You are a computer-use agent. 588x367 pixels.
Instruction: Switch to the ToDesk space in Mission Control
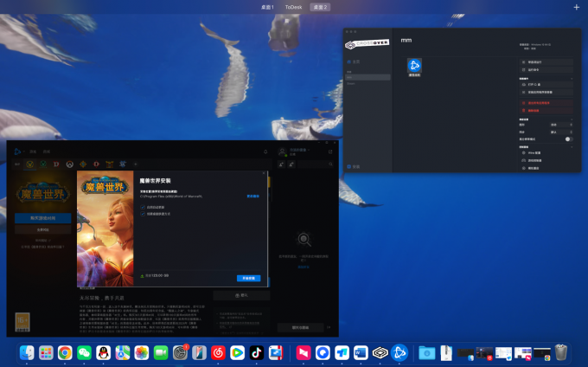[294, 7]
